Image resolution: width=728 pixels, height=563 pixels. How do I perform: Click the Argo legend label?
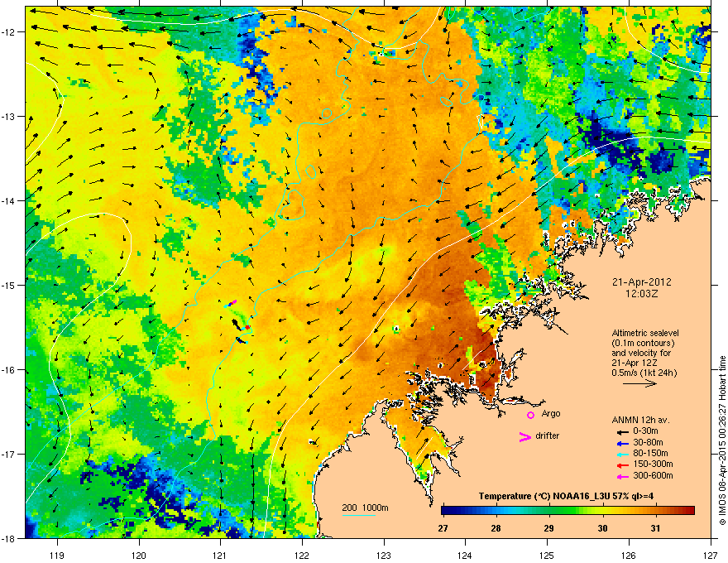[x=551, y=413]
